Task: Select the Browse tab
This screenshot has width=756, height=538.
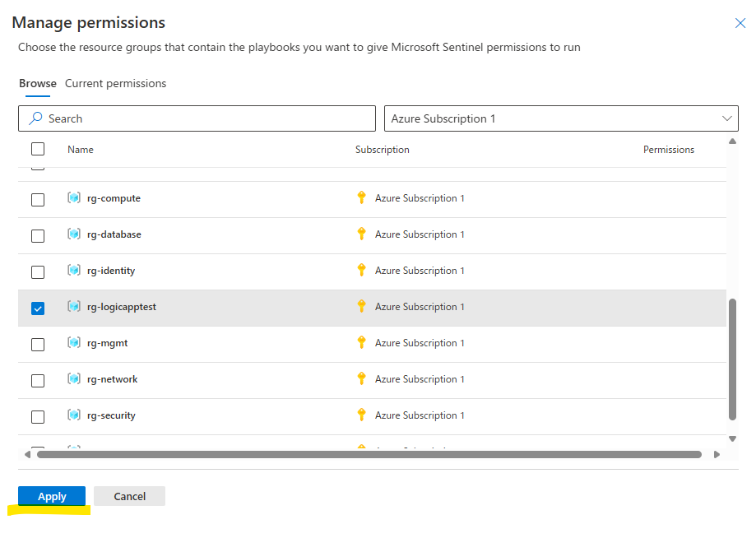Action: pyautogui.click(x=38, y=83)
